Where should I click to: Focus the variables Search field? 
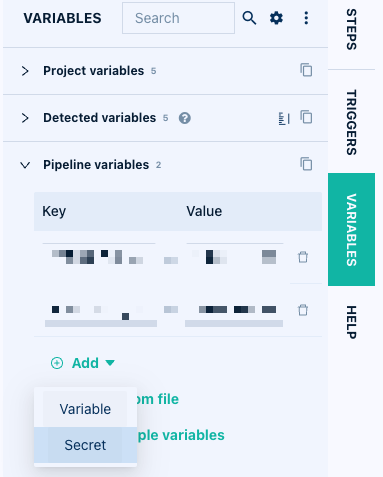pyautogui.click(x=178, y=18)
